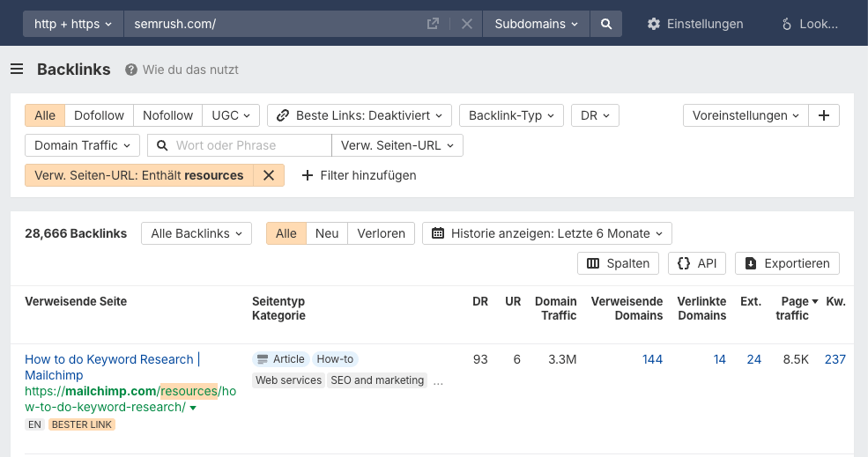Click the BESTER LINK badge

click(x=82, y=424)
